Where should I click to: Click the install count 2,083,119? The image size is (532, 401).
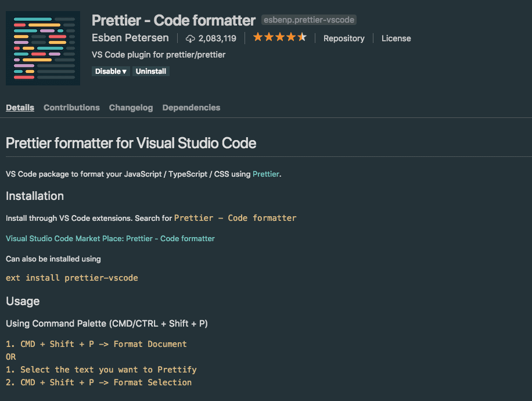(x=217, y=38)
